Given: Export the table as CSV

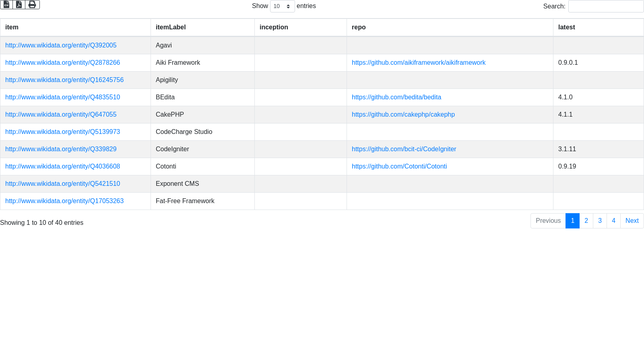Looking at the screenshot, I should click(x=6, y=4).
